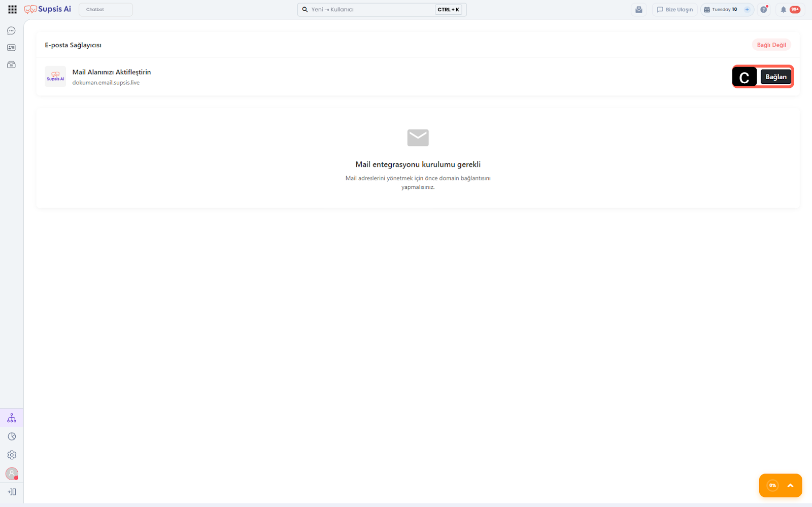Open the Tuesday 10 calendar widget
The width and height of the screenshot is (812, 507).
721,10
